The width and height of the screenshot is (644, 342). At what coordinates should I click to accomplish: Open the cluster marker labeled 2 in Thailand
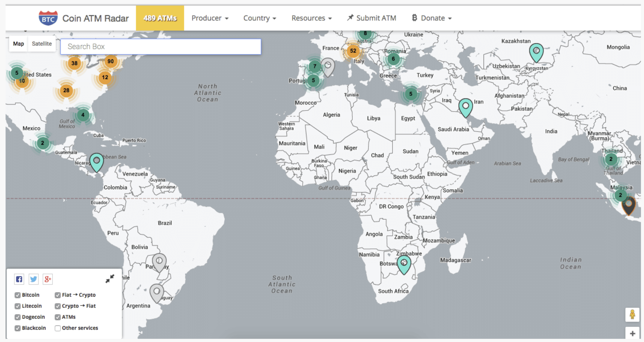611,159
